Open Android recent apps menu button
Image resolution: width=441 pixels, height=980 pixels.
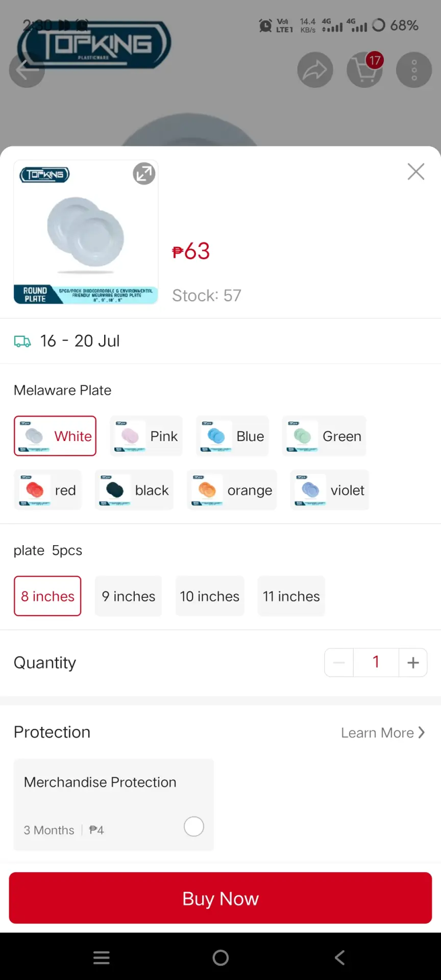102,958
